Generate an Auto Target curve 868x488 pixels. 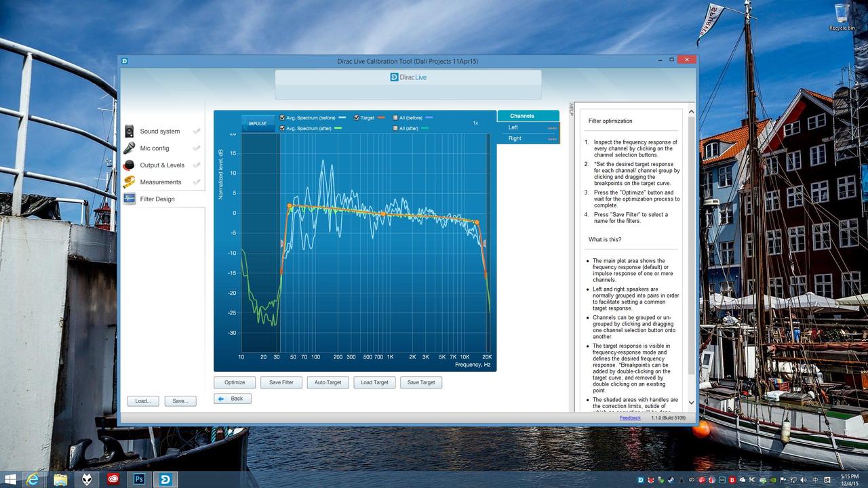[328, 382]
